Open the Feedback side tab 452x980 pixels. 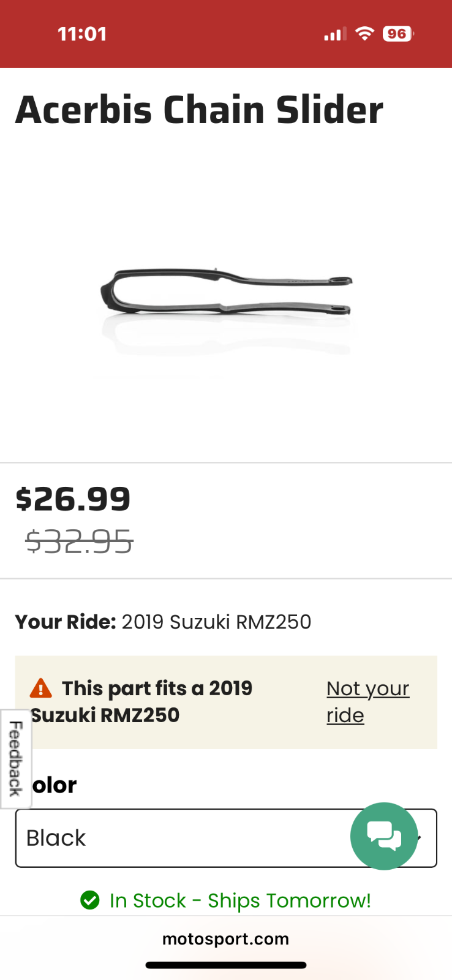click(x=16, y=759)
